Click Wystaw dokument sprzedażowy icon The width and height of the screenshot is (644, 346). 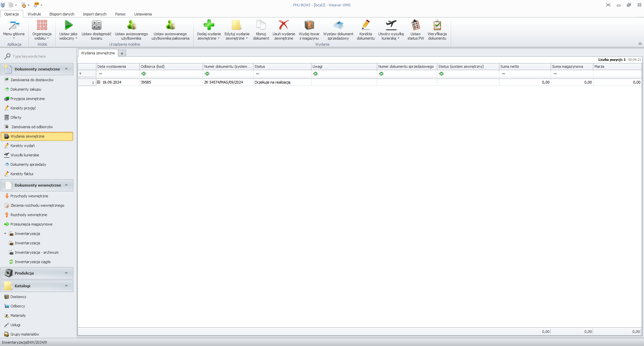pos(338,25)
